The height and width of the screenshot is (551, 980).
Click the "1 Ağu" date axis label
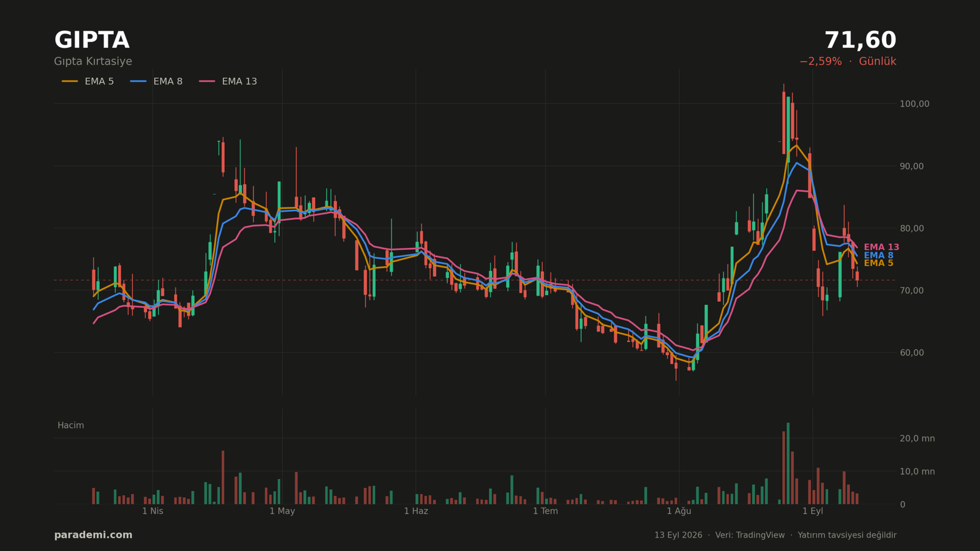[679, 511]
